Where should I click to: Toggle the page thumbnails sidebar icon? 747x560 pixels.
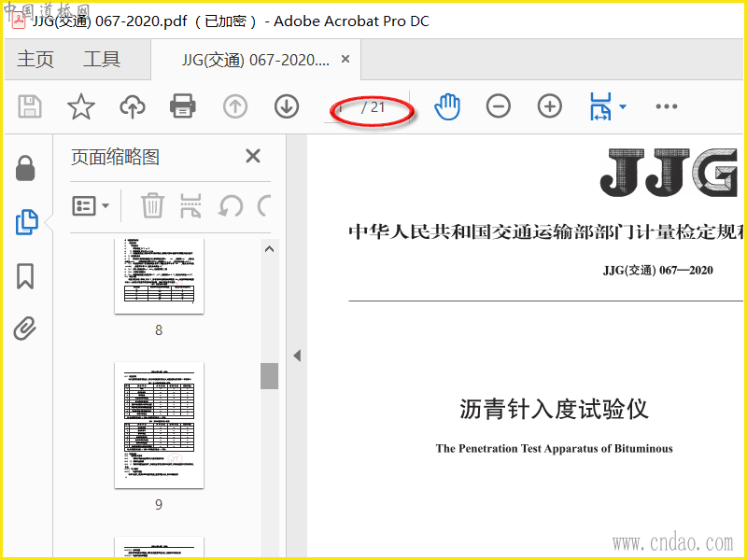tap(26, 222)
